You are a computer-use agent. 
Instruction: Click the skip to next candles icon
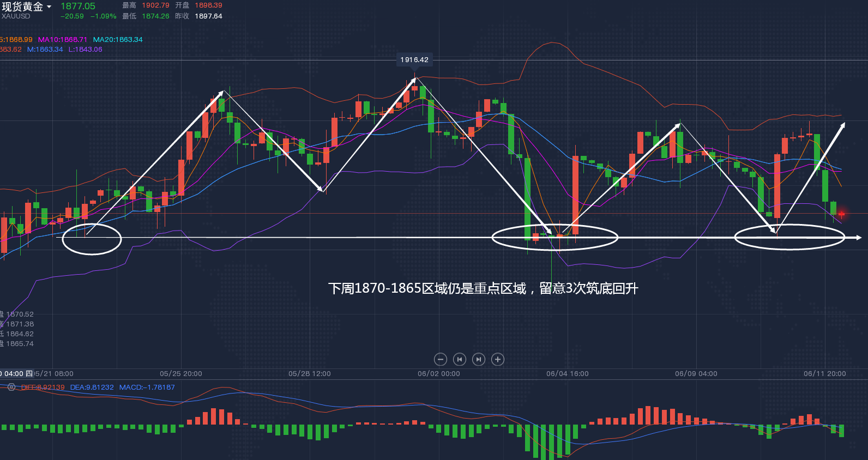479,359
